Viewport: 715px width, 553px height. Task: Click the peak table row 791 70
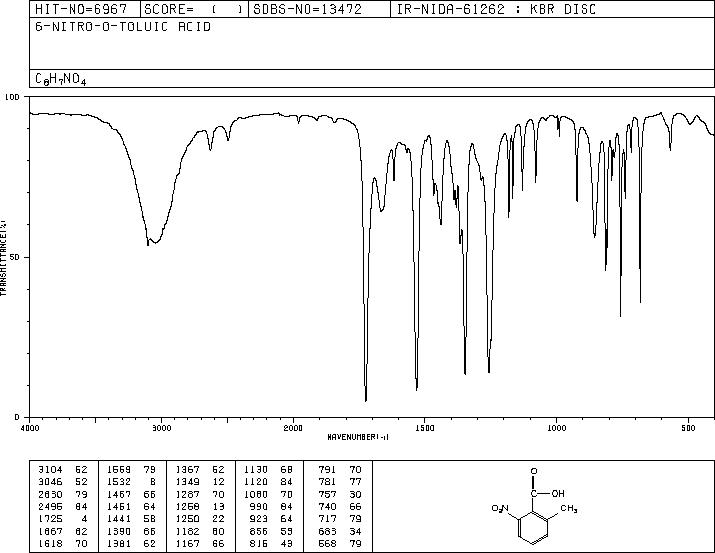[x=340, y=469]
